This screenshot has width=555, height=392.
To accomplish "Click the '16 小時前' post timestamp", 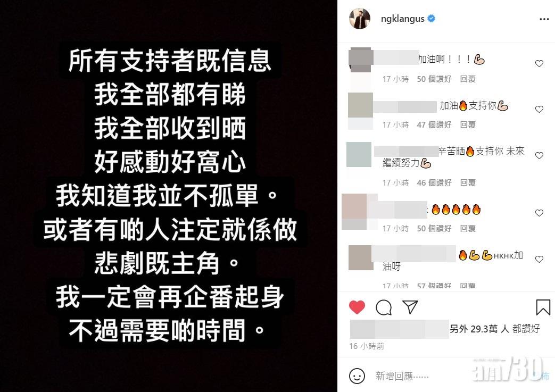I will coord(367,346).
